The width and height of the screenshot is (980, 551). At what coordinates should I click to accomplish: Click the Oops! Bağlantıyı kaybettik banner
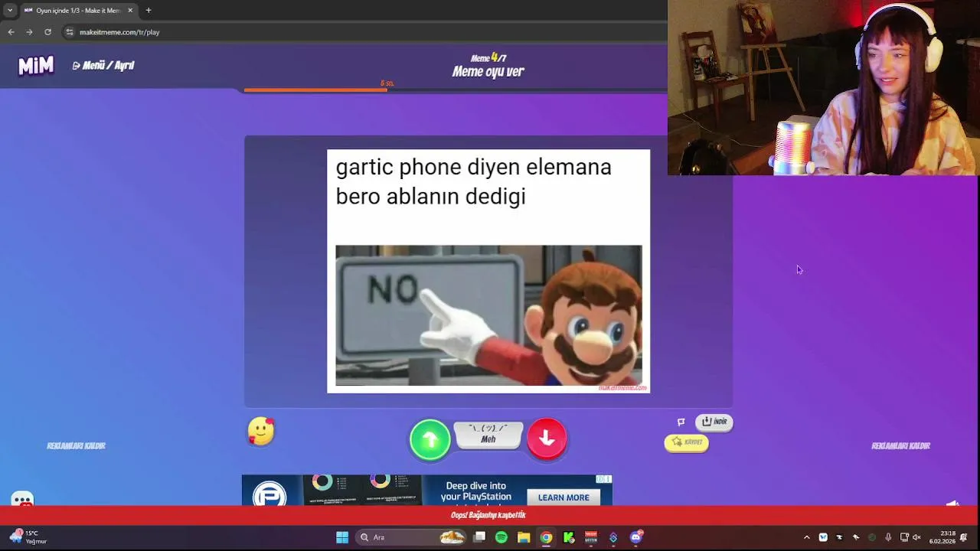point(488,515)
